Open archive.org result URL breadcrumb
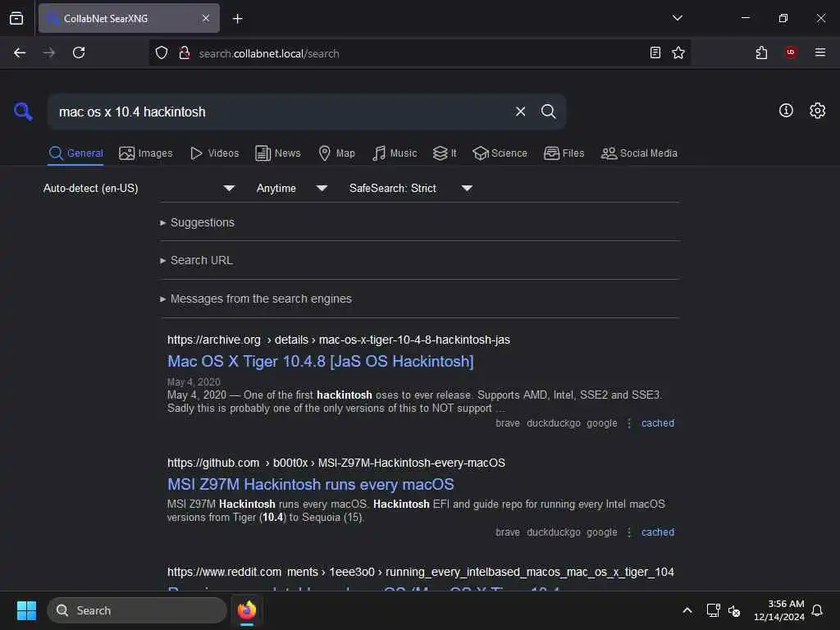This screenshot has height=630, width=840. (x=339, y=340)
